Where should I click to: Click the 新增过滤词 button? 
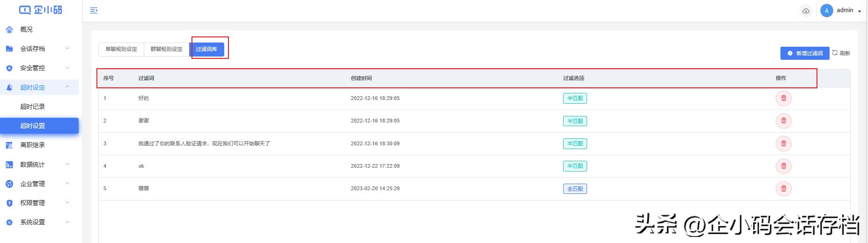tap(804, 53)
